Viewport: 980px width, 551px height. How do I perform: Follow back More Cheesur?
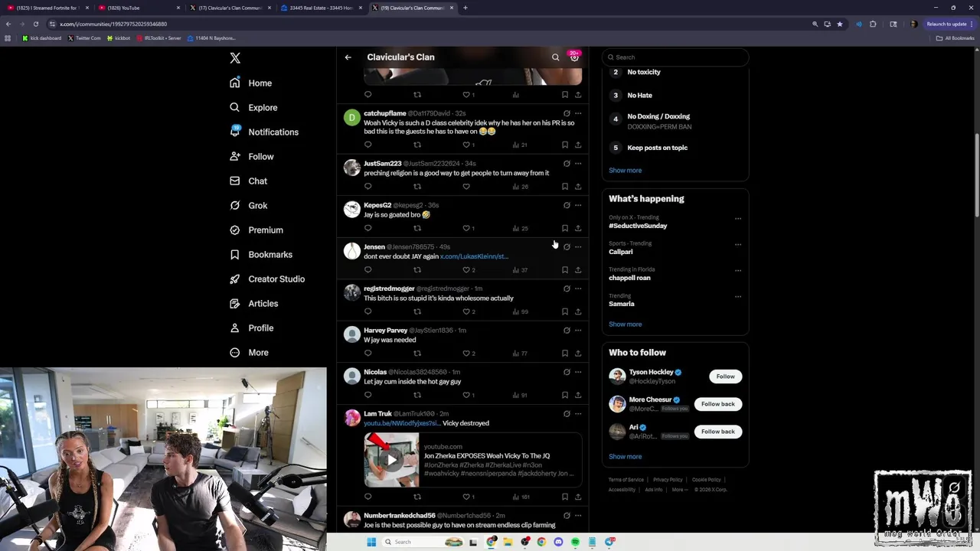717,404
